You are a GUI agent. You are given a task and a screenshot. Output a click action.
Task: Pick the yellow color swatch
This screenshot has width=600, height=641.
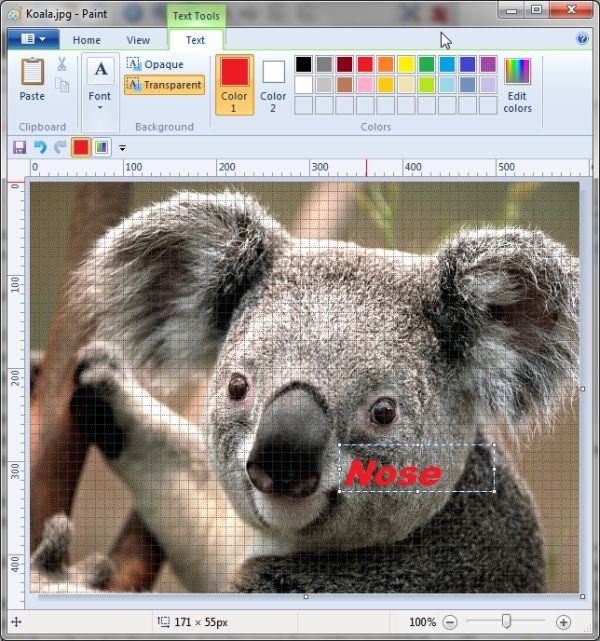[x=406, y=65]
